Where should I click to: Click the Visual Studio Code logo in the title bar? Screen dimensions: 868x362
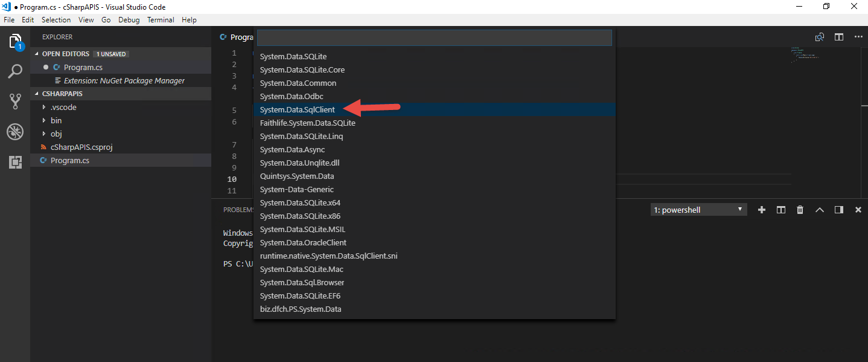click(x=7, y=7)
